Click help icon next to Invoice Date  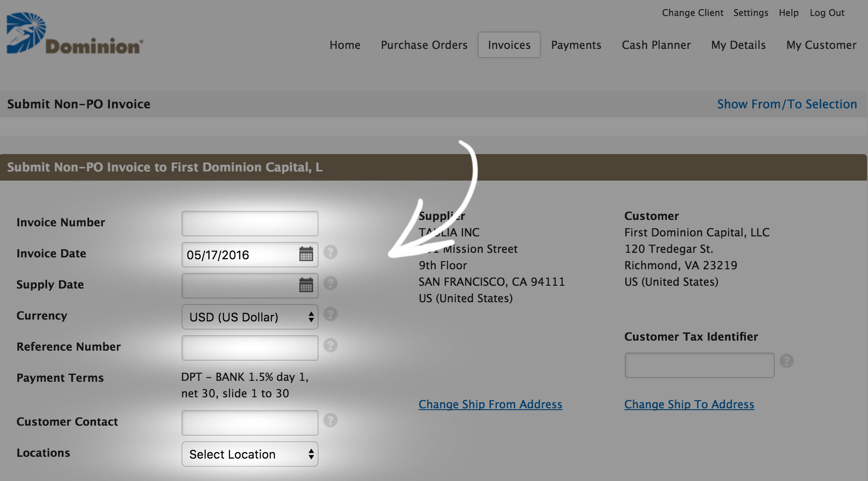click(x=330, y=252)
